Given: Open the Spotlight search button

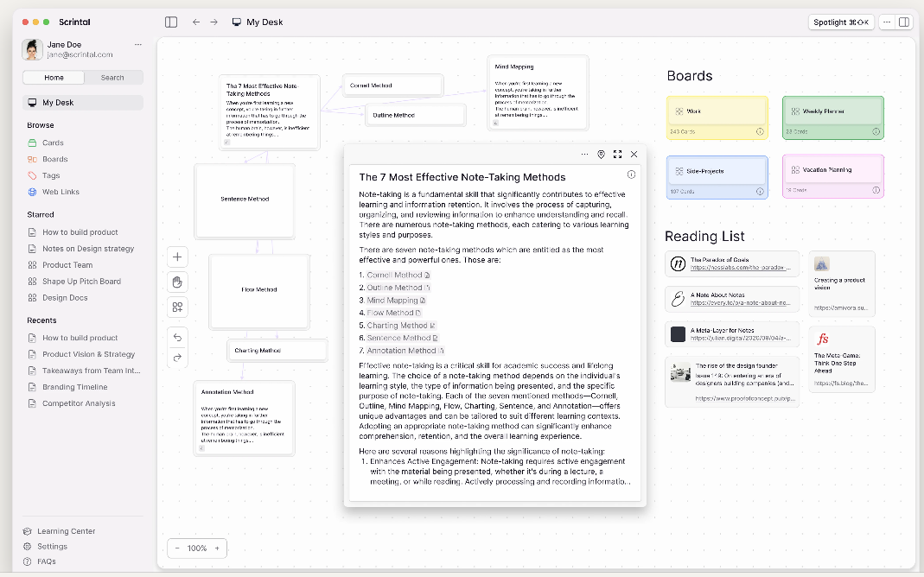Looking at the screenshot, I should point(841,22).
